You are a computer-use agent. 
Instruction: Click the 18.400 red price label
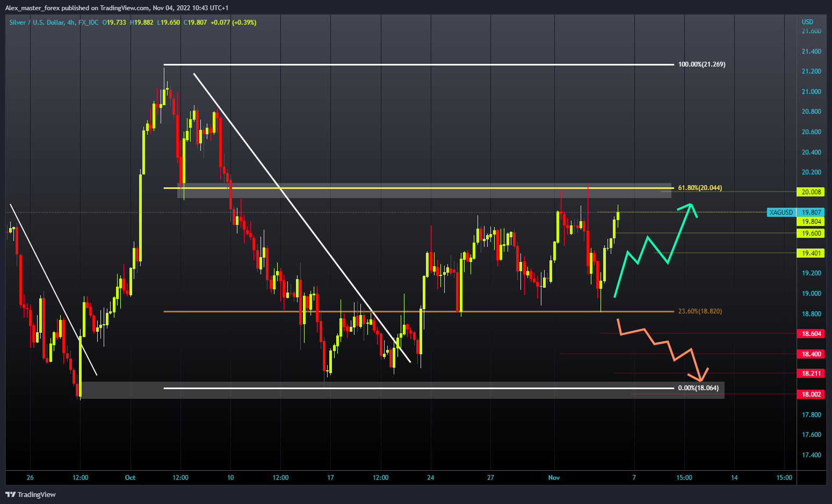click(811, 354)
